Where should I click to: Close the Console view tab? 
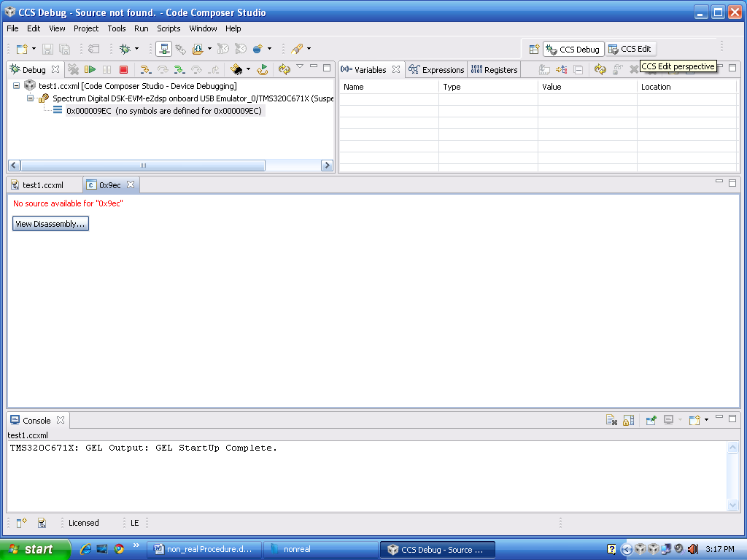(61, 420)
